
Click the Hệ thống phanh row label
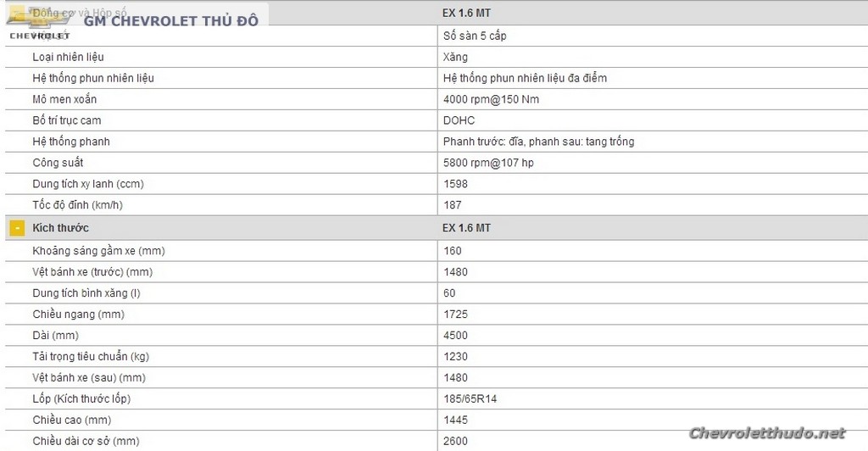pos(71,142)
